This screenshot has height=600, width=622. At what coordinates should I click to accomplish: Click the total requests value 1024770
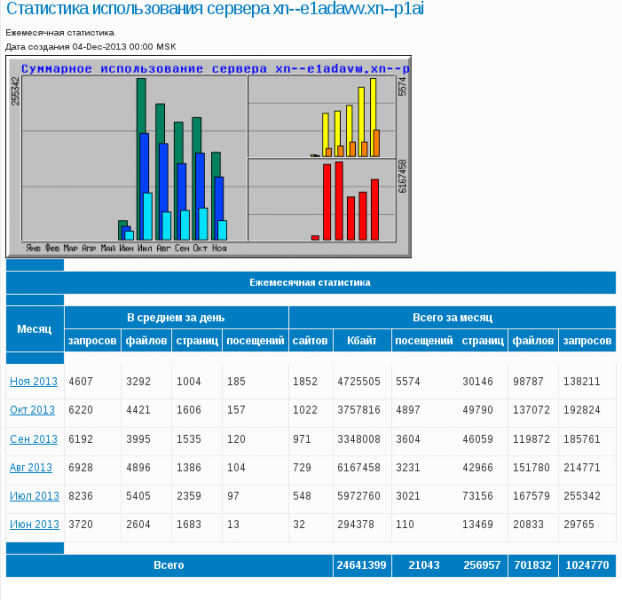[586, 565]
